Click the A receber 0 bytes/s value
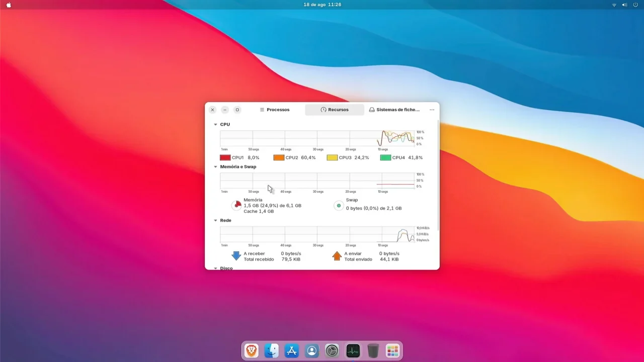644x362 pixels. [x=291, y=253]
